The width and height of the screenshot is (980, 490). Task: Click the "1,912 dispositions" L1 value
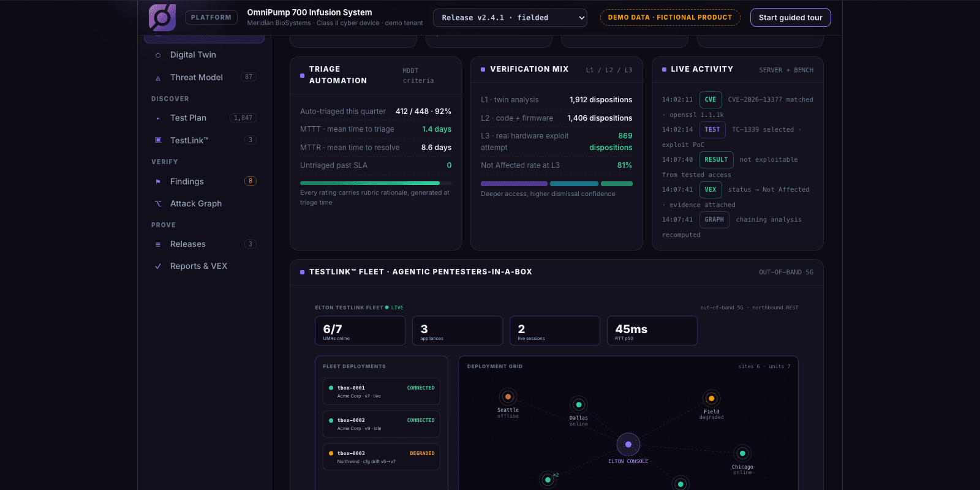point(601,100)
